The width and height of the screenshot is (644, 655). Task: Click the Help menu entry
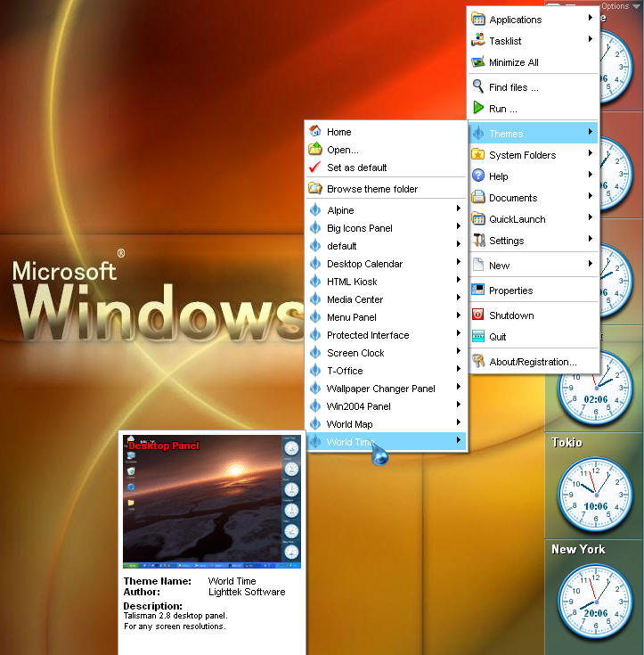tap(534, 176)
